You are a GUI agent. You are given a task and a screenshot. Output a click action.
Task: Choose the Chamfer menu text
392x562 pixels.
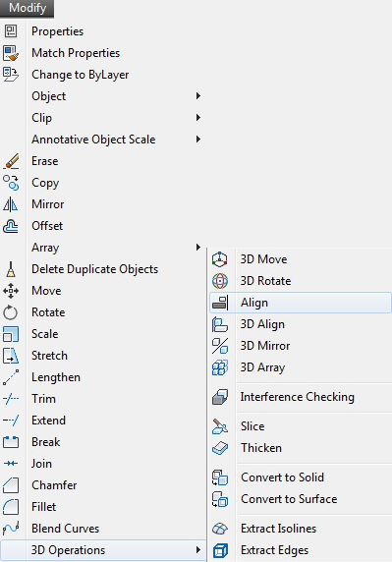coord(54,485)
